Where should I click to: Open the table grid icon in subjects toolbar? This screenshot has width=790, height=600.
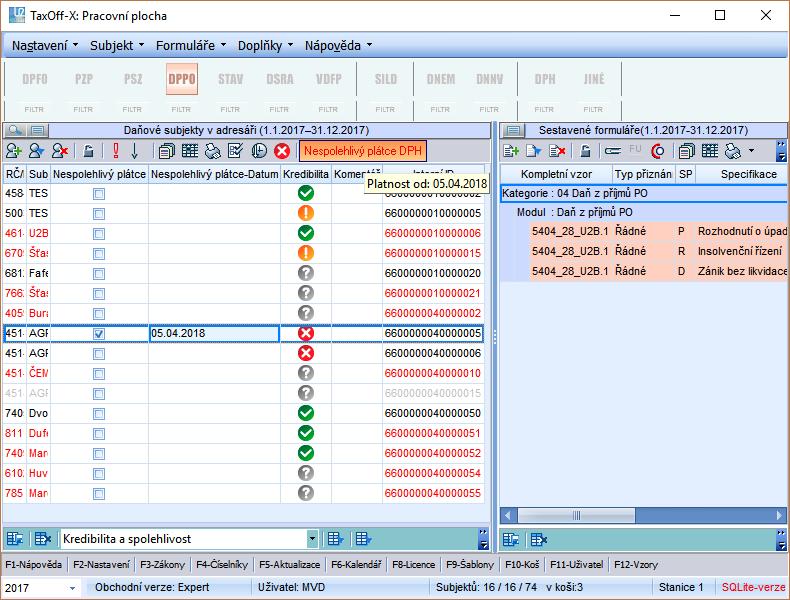pyautogui.click(x=190, y=151)
